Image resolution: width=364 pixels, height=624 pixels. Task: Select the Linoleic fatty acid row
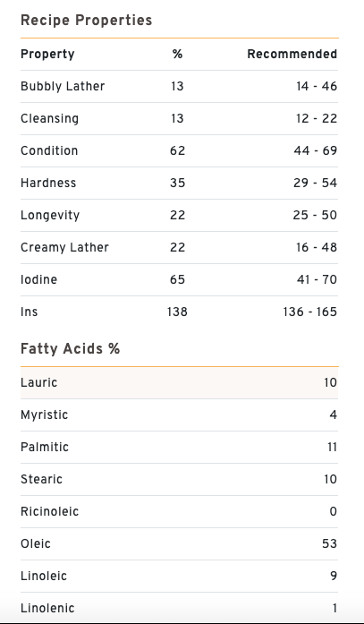click(x=179, y=577)
